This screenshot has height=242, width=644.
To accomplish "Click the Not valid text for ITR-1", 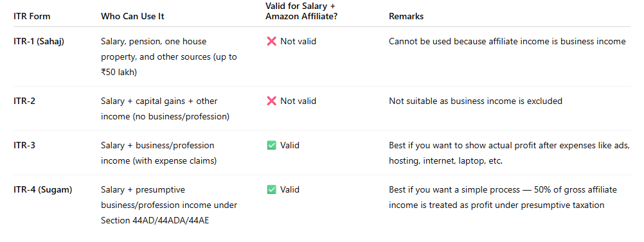I will pyautogui.click(x=298, y=42).
